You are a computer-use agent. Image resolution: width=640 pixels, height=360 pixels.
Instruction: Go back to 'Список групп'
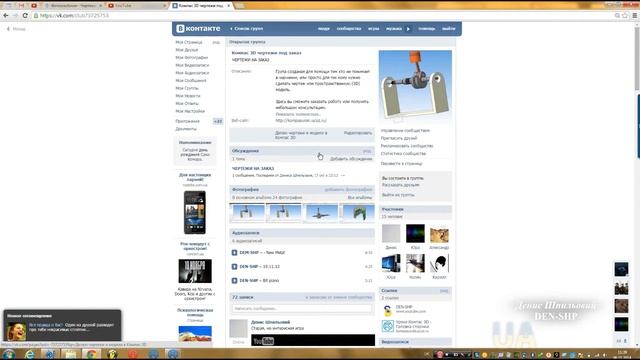click(x=247, y=29)
